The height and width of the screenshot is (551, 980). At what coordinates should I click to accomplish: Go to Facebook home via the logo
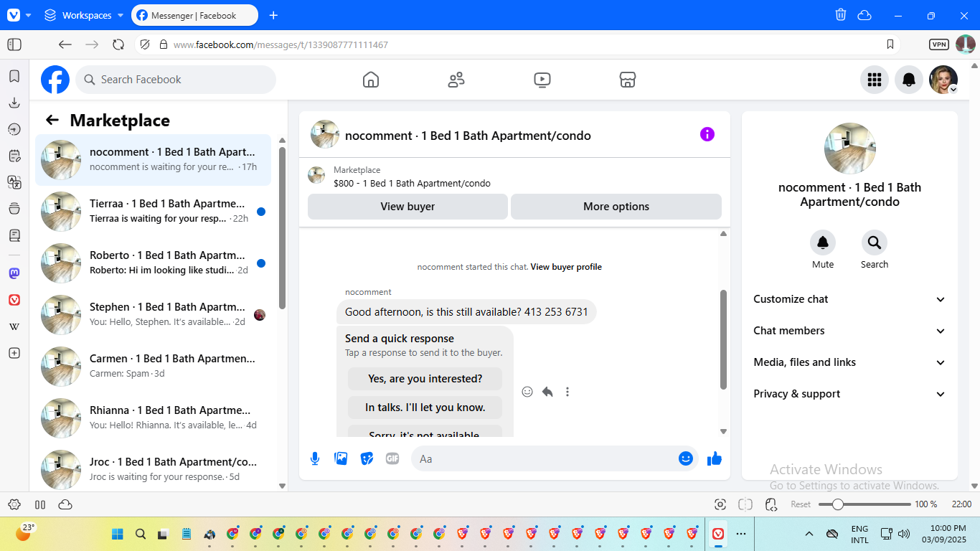click(55, 80)
